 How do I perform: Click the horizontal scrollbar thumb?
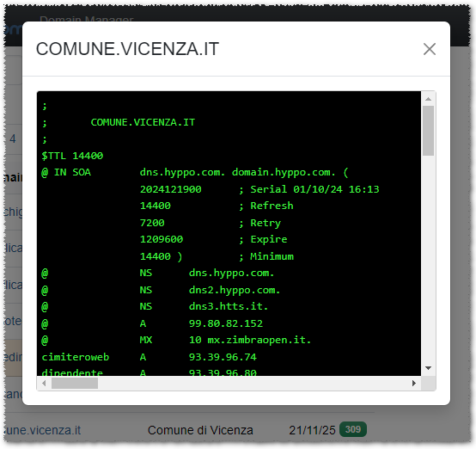tap(75, 383)
